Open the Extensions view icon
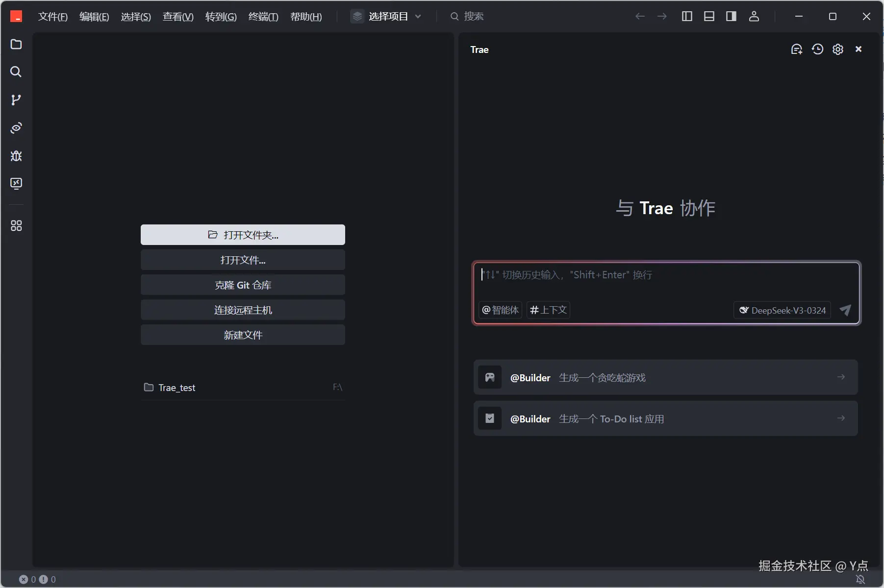The image size is (884, 588). [x=16, y=226]
